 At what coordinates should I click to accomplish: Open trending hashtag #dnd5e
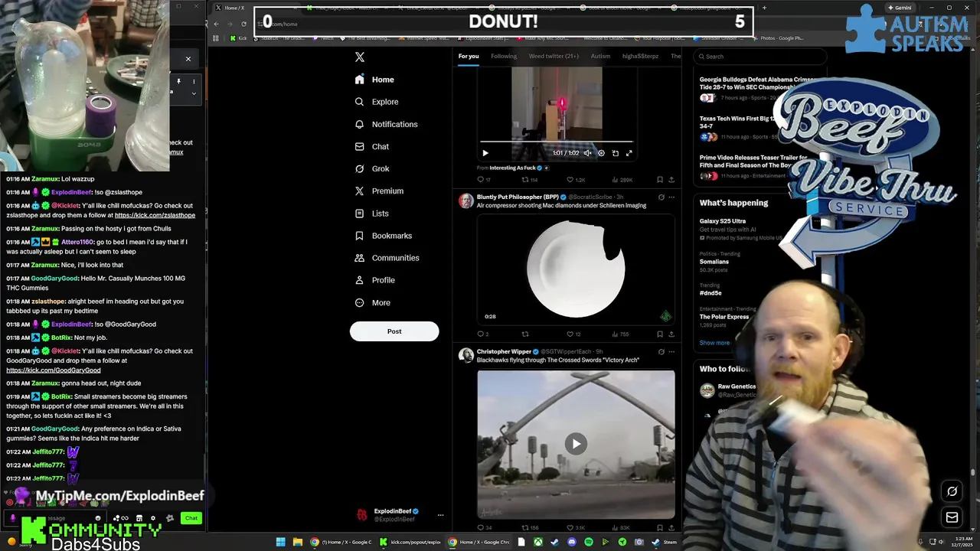coord(710,293)
